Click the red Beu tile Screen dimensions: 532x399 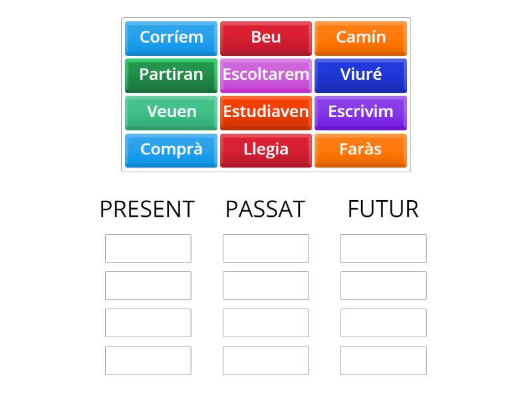click(266, 38)
